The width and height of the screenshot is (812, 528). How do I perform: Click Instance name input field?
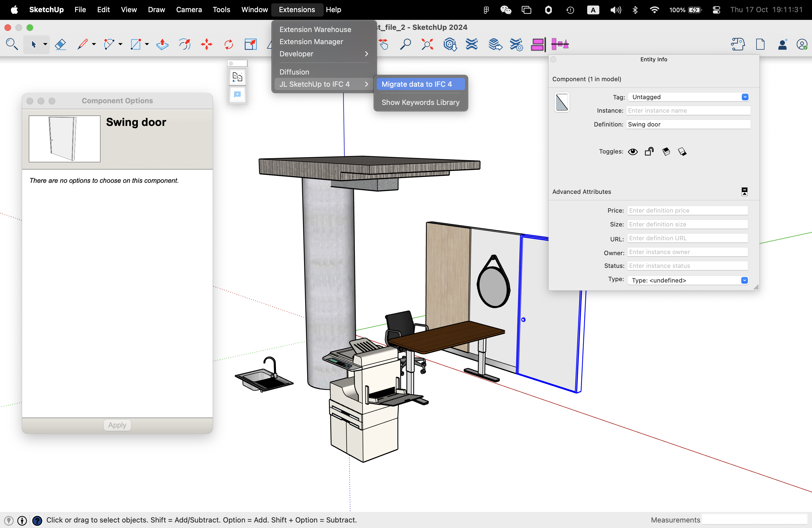[688, 110]
